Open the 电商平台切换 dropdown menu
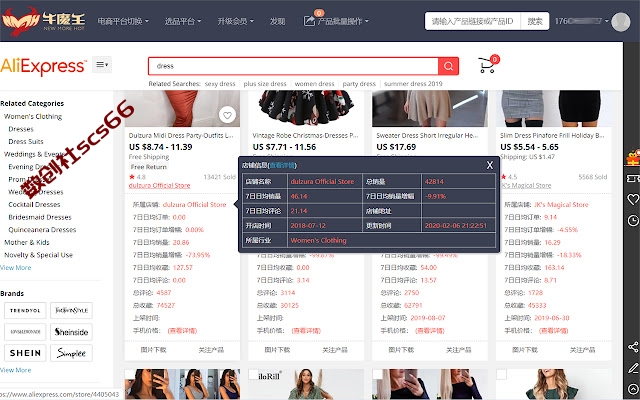The height and width of the screenshot is (400, 640). [x=123, y=21]
